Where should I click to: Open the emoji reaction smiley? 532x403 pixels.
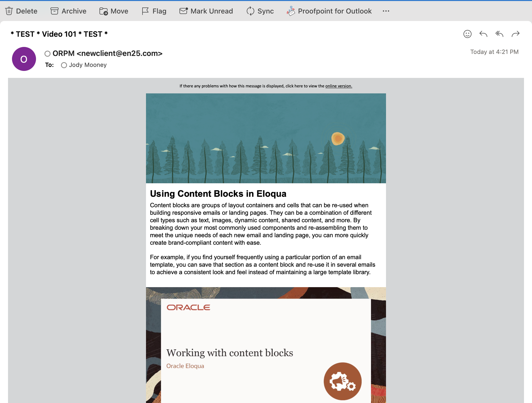tap(467, 34)
